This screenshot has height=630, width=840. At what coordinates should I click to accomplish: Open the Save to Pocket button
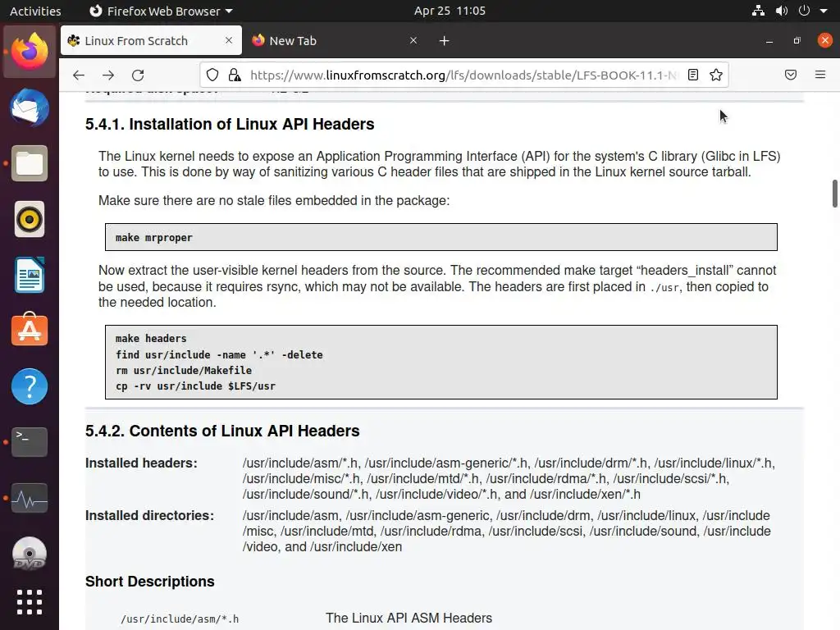click(x=791, y=75)
